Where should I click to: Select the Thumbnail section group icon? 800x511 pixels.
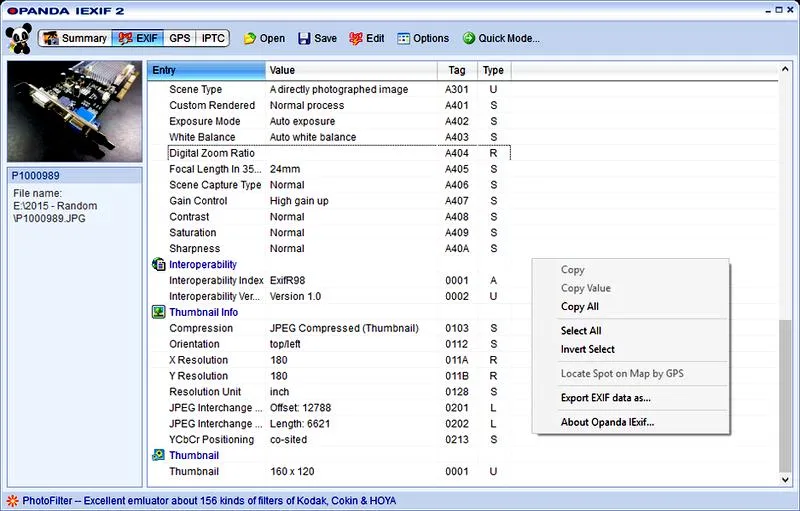pyautogui.click(x=158, y=455)
